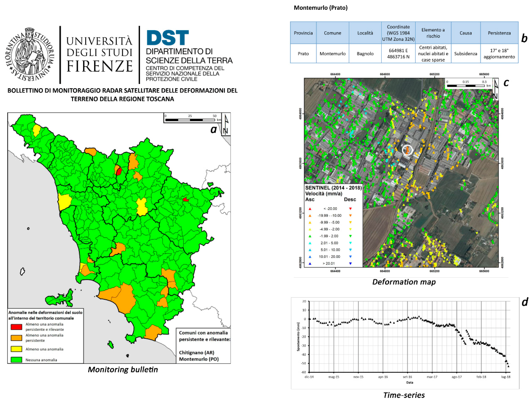Click the yellow anomaly legend swatch
Image resolution: width=532 pixels, height=402 pixels.
[16, 349]
